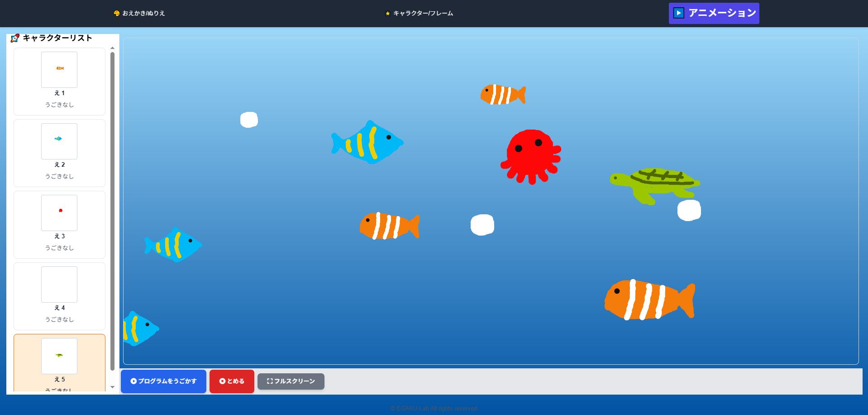Select character え3 red octopus thumbnail
The image size is (868, 415).
[x=59, y=213]
